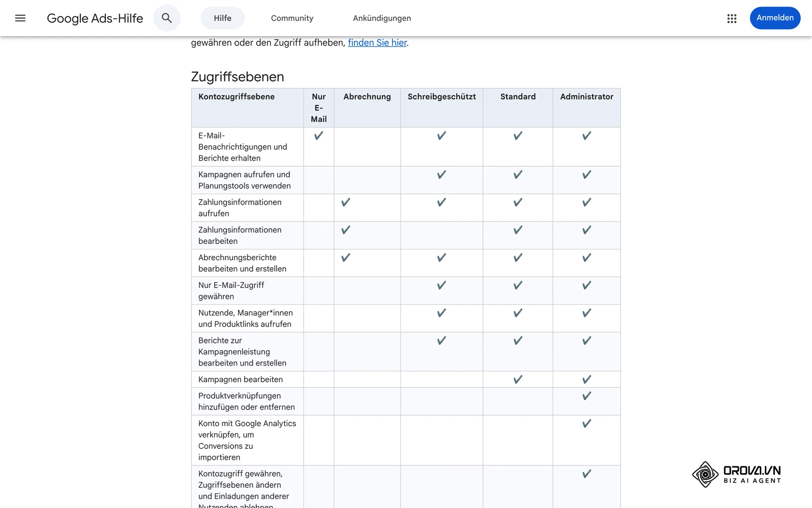Click Abrechnung checkmark in Zahlungsinformationen bearbeiten row
812x508 pixels.
tap(346, 230)
